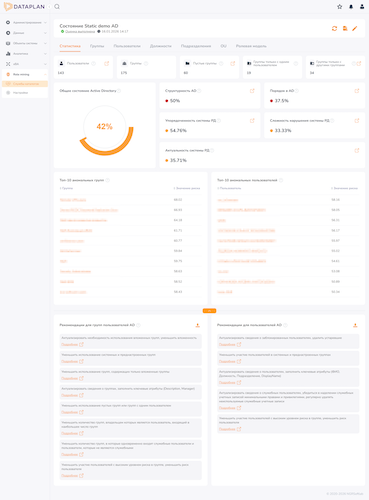Switch to the Ролевая модель tab
Viewport: 369px width, 500px height.
[x=251, y=46]
